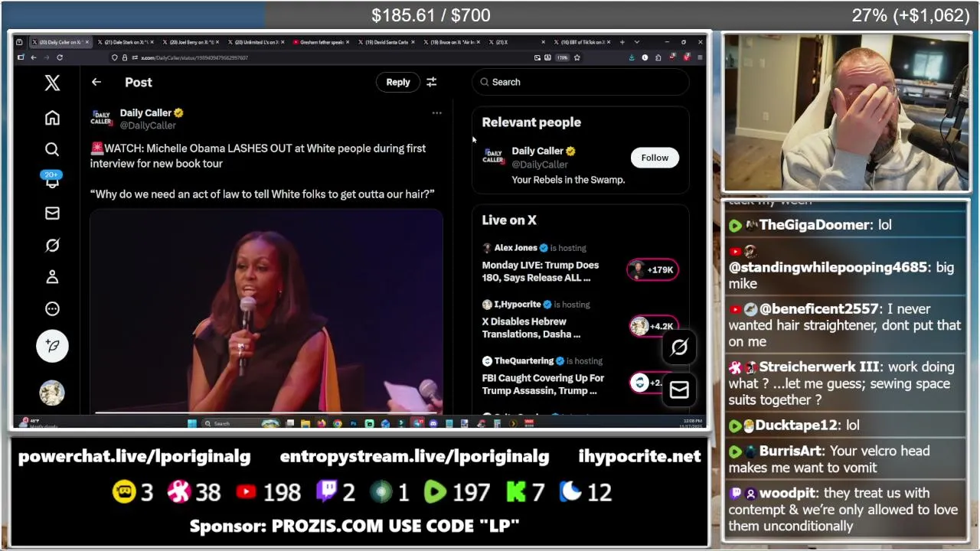Open a new browser tab
Image resolution: width=980 pixels, height=551 pixels.
[x=622, y=42]
